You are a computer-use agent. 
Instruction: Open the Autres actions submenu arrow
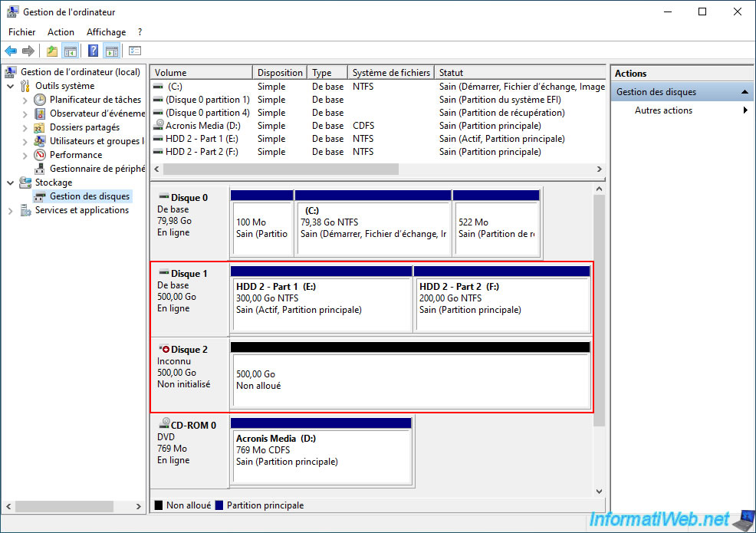(x=744, y=110)
